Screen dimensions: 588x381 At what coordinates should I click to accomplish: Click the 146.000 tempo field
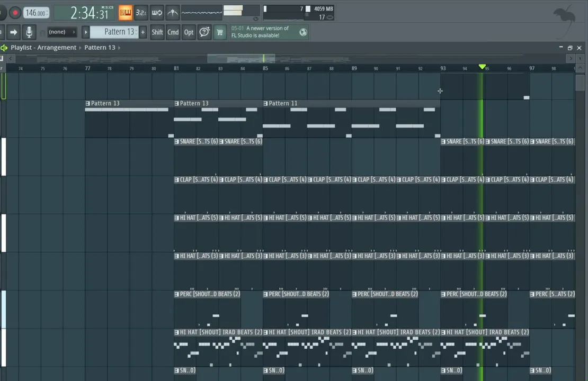(x=37, y=13)
